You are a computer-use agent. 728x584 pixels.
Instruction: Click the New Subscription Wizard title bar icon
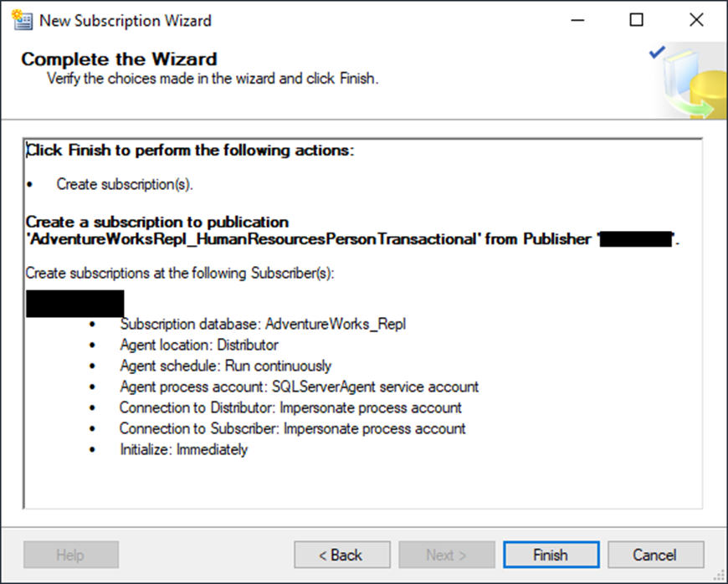coord(22,20)
